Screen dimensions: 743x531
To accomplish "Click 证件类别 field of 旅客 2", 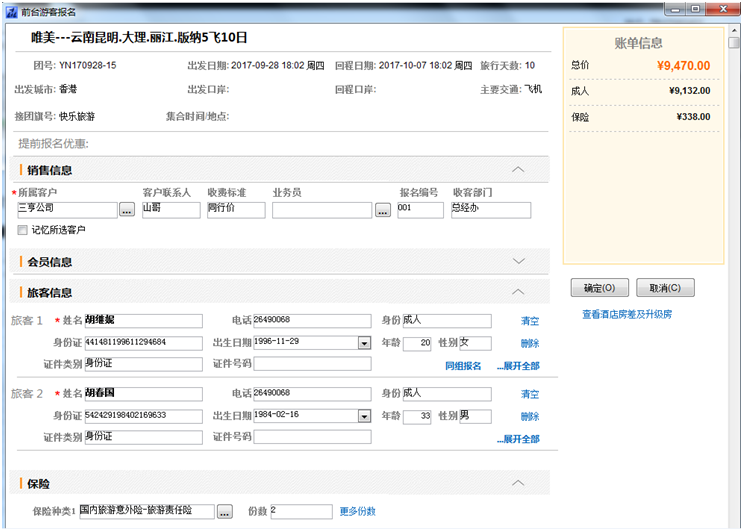I will pyautogui.click(x=144, y=437).
